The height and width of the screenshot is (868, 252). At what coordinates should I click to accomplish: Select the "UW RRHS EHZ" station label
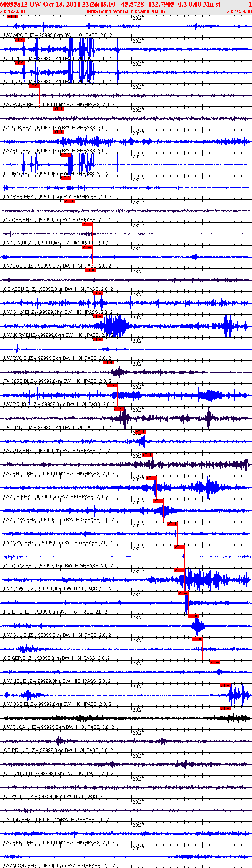pos(20,404)
